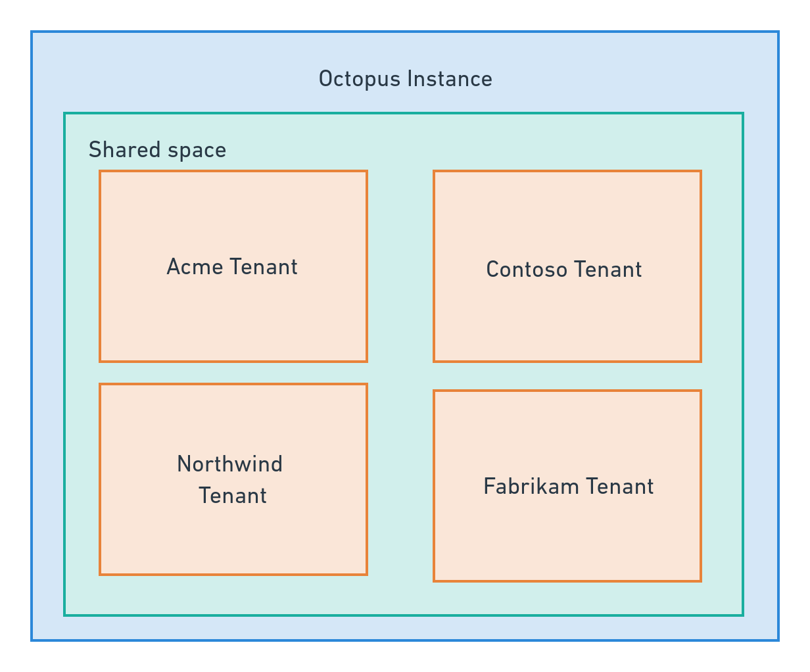This screenshot has height=672, width=810.
Task: Click the bottom-left tenant rectangle
Action: tap(233, 478)
